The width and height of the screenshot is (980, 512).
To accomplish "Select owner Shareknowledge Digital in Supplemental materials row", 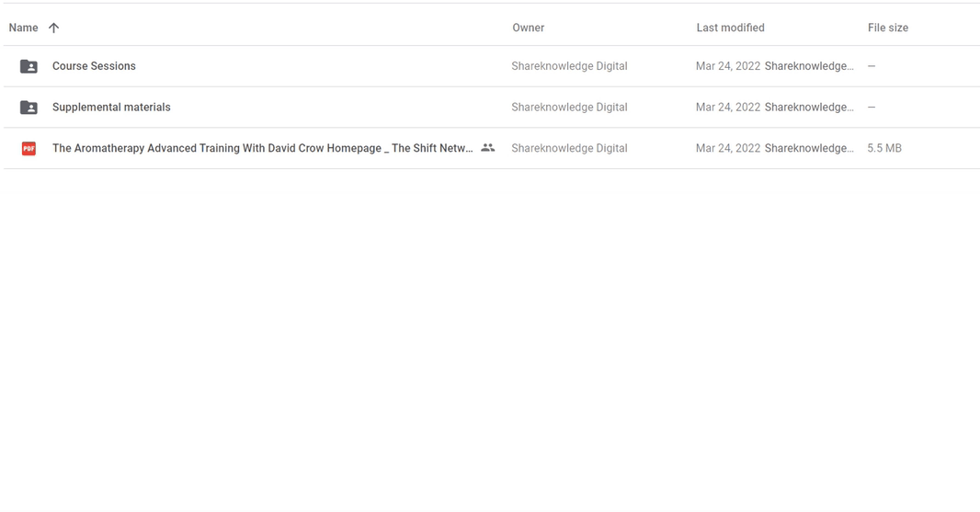I will coord(569,108).
